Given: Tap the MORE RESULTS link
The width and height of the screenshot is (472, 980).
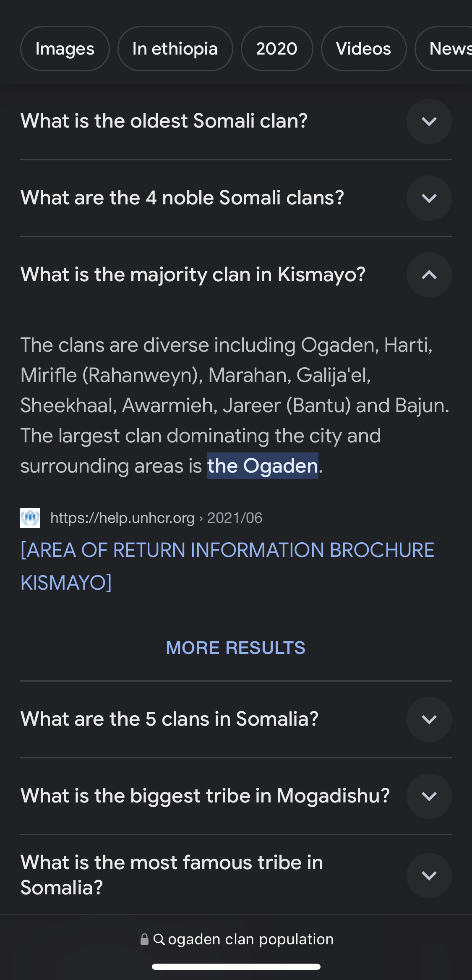Looking at the screenshot, I should [236, 648].
